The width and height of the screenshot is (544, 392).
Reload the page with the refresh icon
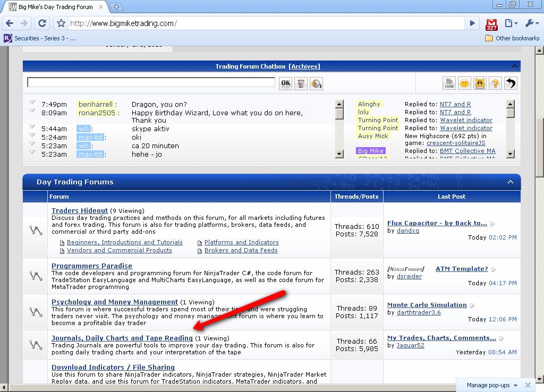tap(42, 23)
